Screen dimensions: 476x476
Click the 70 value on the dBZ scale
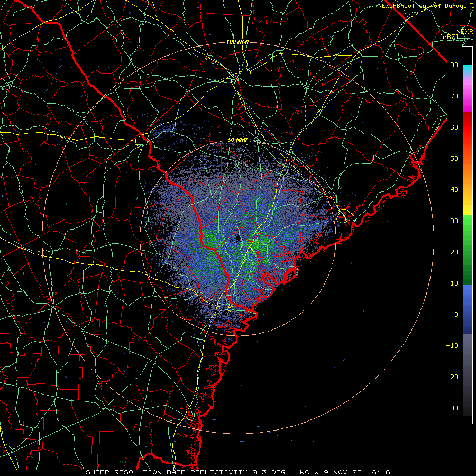(454, 96)
